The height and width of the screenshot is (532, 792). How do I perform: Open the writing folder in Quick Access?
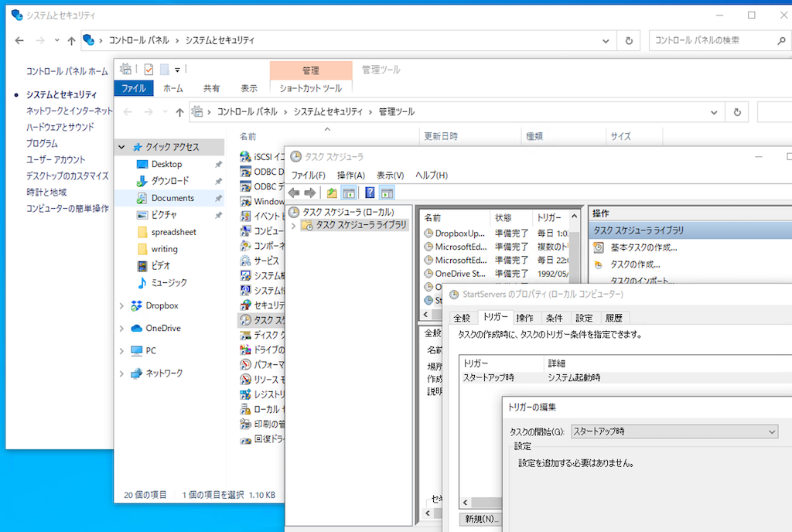click(x=164, y=249)
